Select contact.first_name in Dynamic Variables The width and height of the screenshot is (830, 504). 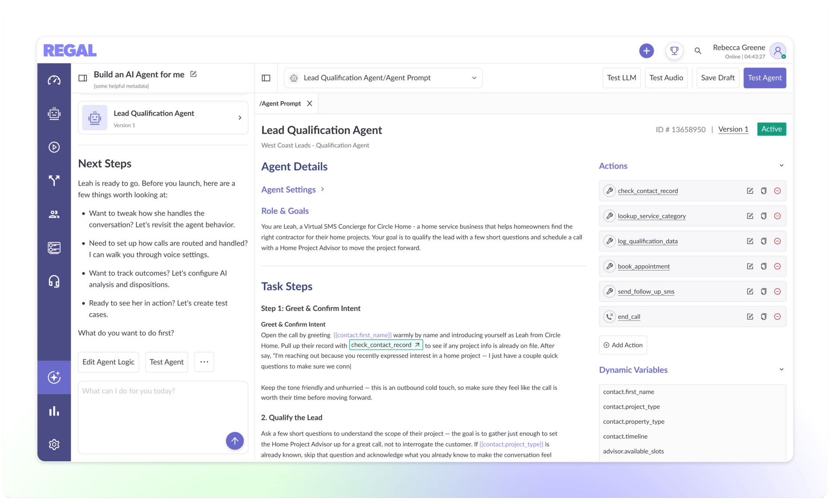coord(629,392)
